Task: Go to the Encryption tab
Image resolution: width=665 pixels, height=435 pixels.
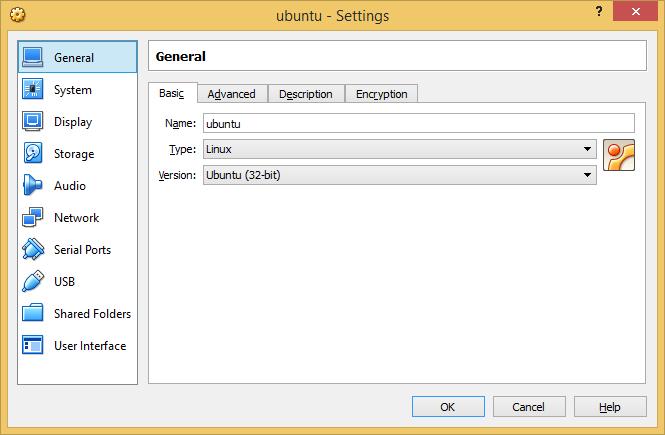Action: point(382,94)
